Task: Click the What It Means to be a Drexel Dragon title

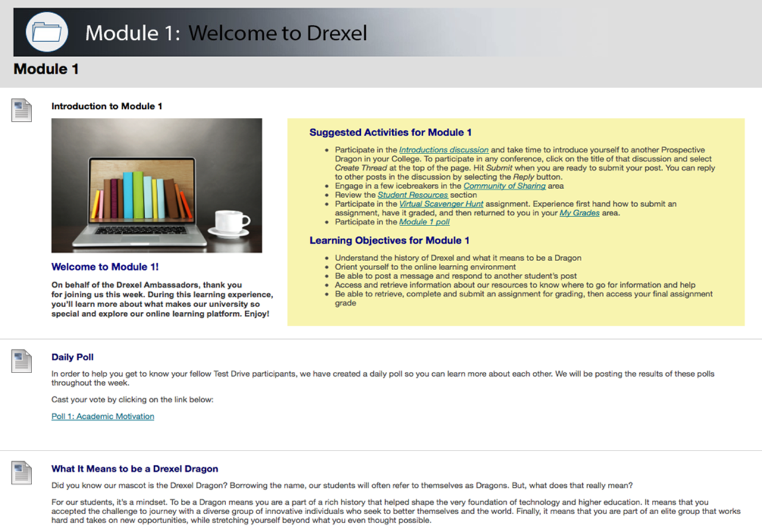Action: (x=134, y=469)
